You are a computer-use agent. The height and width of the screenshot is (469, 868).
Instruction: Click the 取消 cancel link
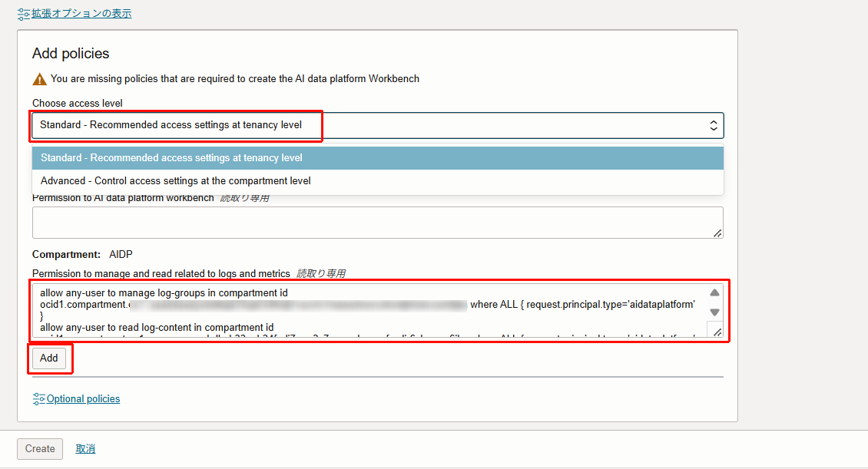coord(85,448)
